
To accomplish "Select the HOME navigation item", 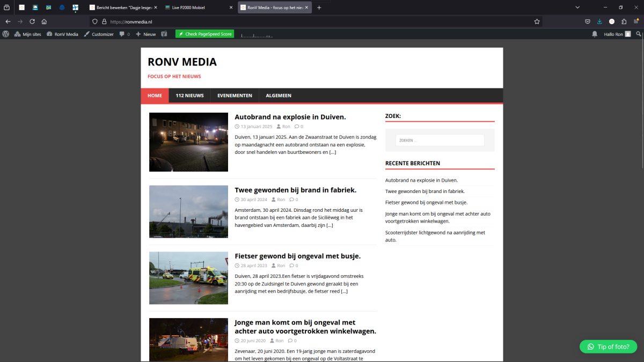I will tap(155, 95).
